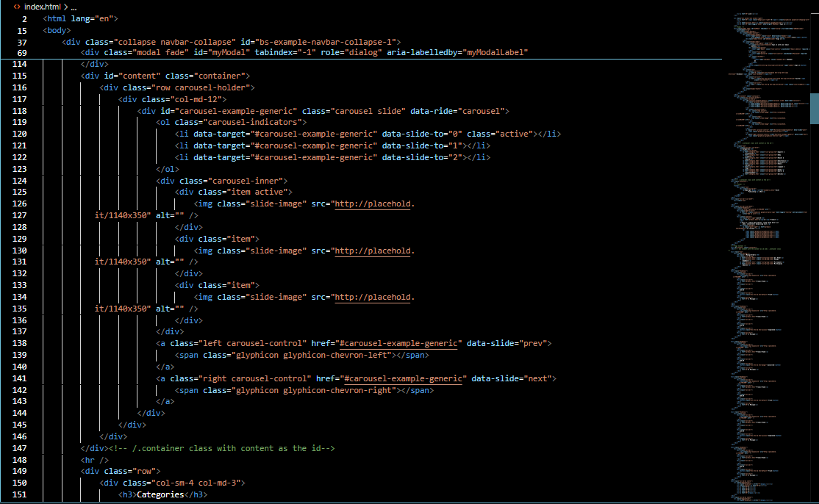The height and width of the screenshot is (504, 819).
Task: Open the index.html breadcrumb item
Action: (43, 7)
